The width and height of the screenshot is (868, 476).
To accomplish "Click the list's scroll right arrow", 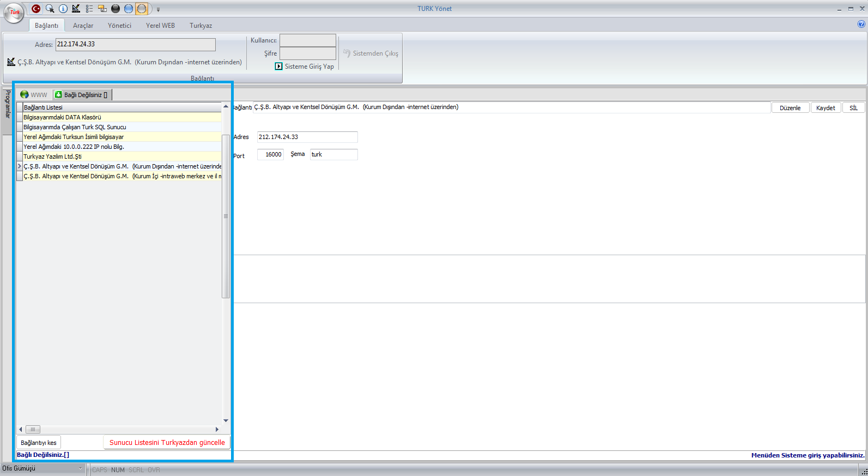I will click(x=217, y=429).
